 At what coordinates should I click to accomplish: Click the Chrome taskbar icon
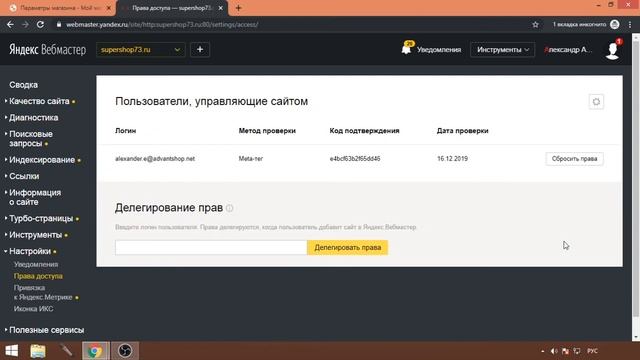point(95,351)
